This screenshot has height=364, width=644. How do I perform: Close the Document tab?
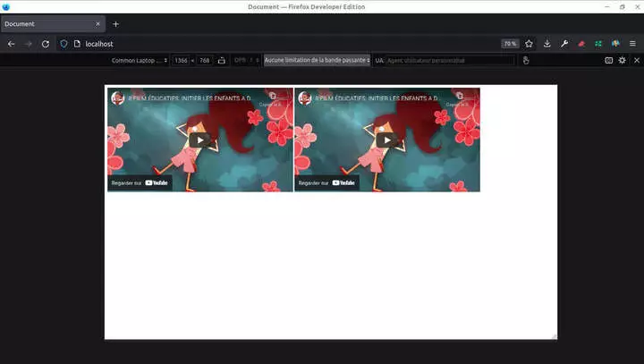click(97, 24)
